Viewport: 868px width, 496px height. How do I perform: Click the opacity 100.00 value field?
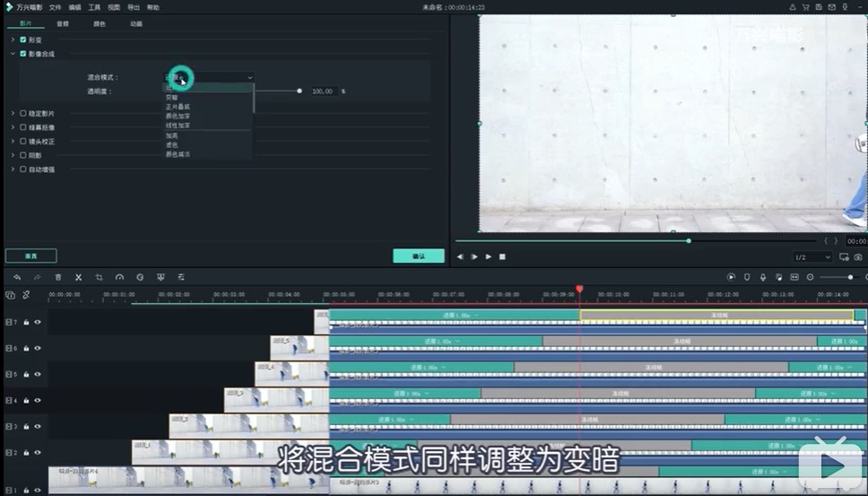pos(324,91)
